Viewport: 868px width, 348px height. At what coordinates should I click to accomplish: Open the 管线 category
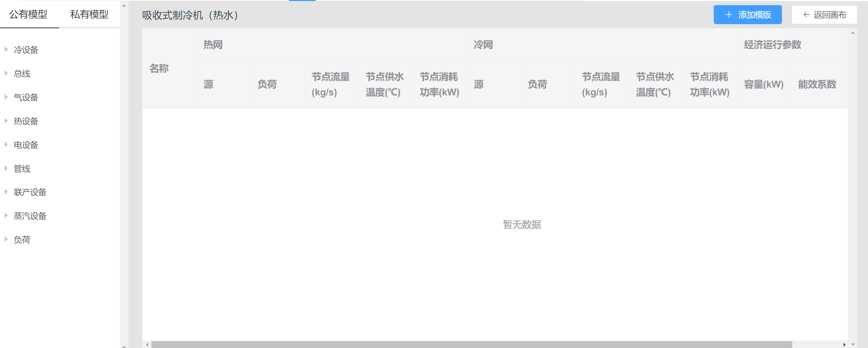point(22,169)
